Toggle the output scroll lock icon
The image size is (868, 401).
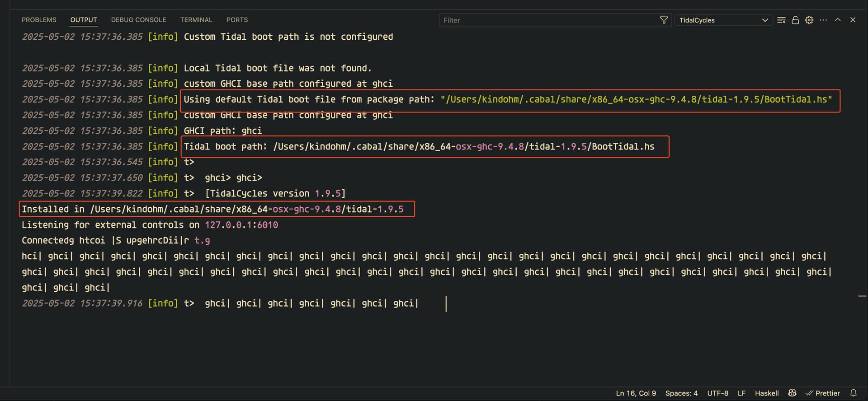795,20
